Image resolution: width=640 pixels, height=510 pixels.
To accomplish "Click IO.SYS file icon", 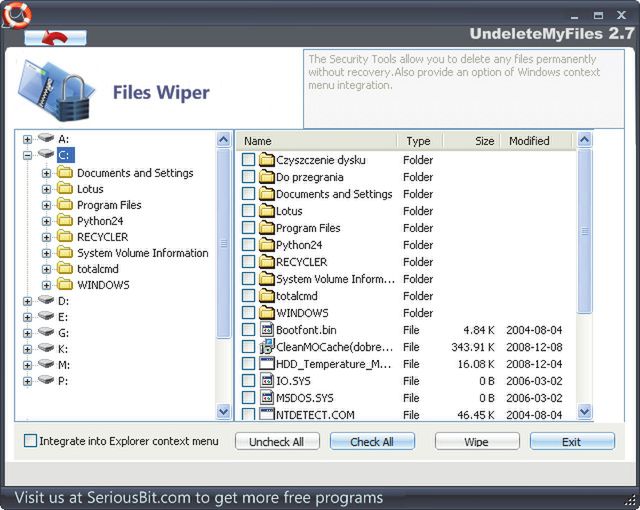I will 267,381.
